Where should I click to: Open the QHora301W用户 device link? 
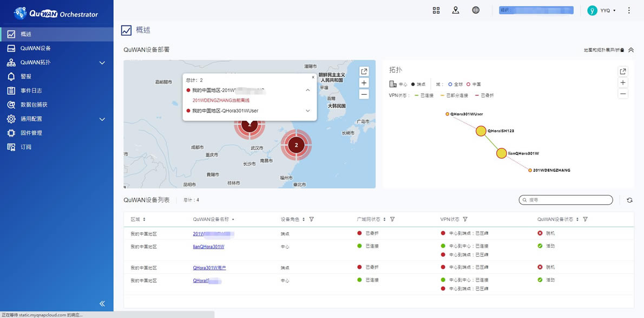pyautogui.click(x=209, y=268)
